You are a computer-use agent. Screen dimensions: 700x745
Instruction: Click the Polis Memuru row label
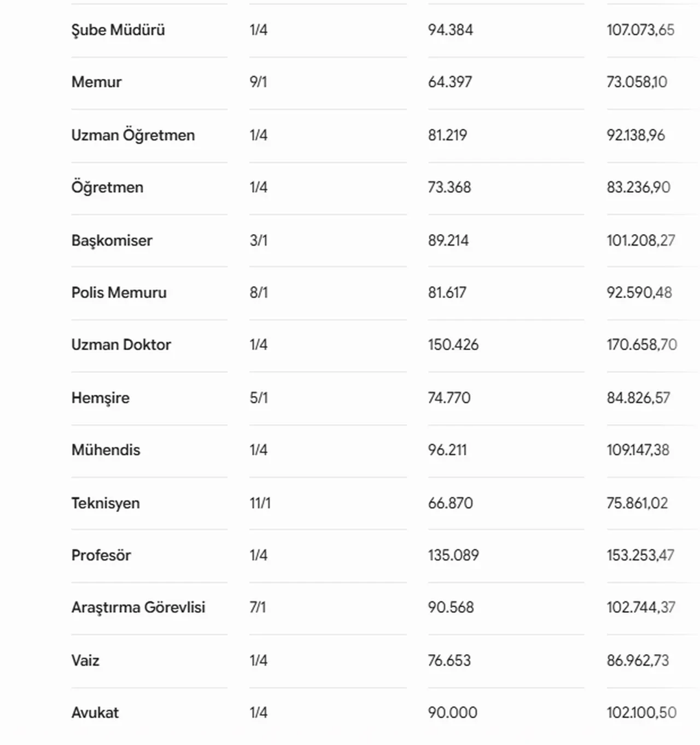119,293
